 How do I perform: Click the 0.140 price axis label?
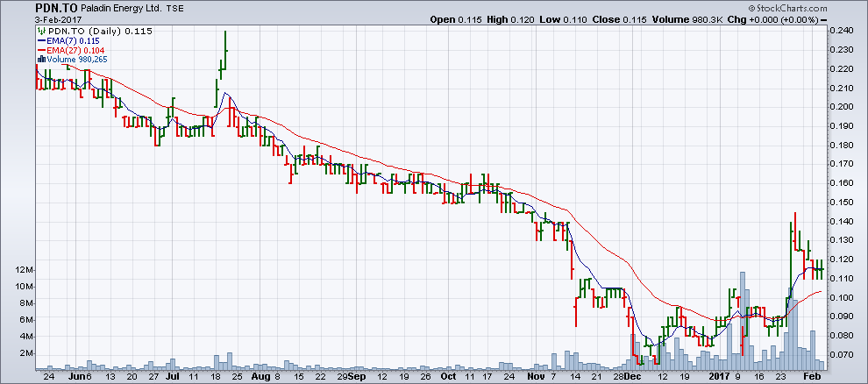tap(843, 221)
